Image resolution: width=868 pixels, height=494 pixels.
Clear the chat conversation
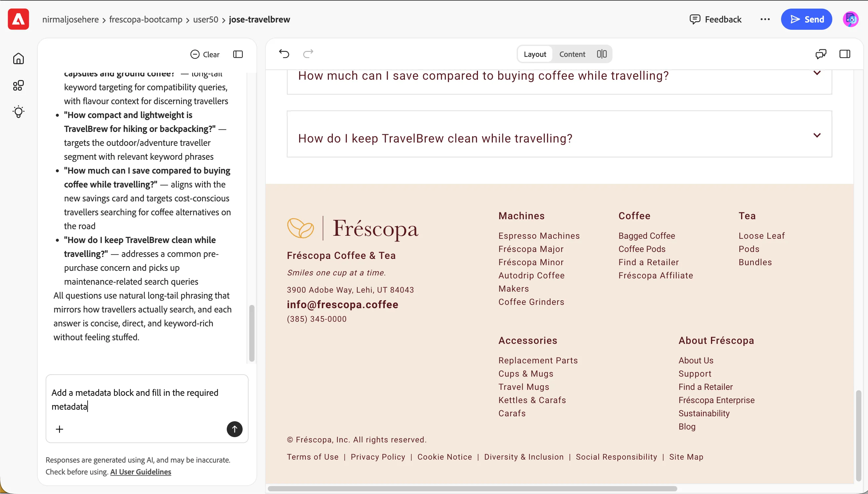click(205, 54)
